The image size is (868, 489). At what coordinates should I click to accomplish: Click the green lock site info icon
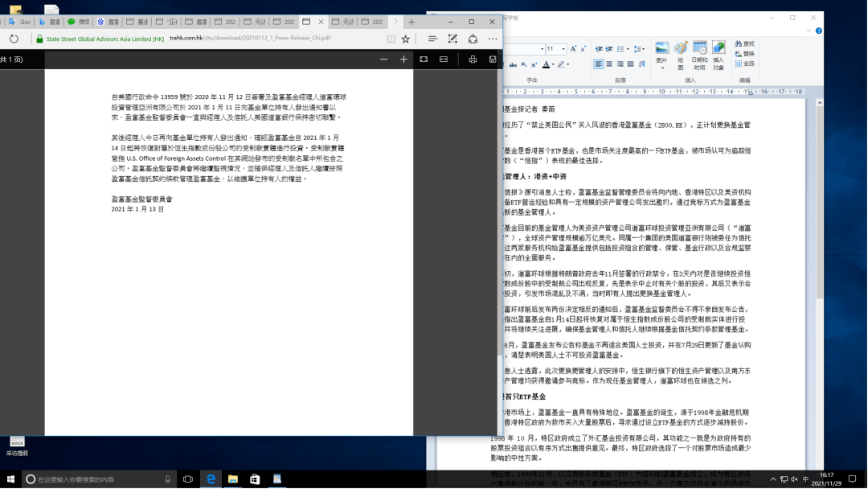(x=39, y=39)
